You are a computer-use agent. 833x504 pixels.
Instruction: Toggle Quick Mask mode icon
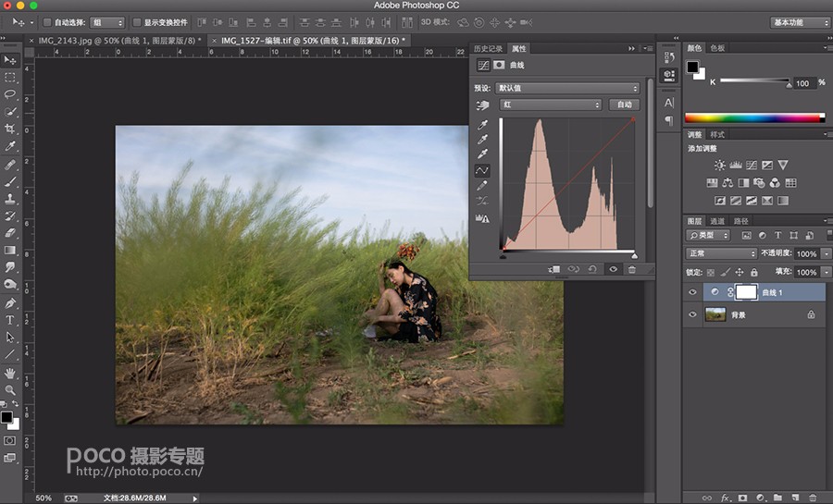click(x=9, y=441)
